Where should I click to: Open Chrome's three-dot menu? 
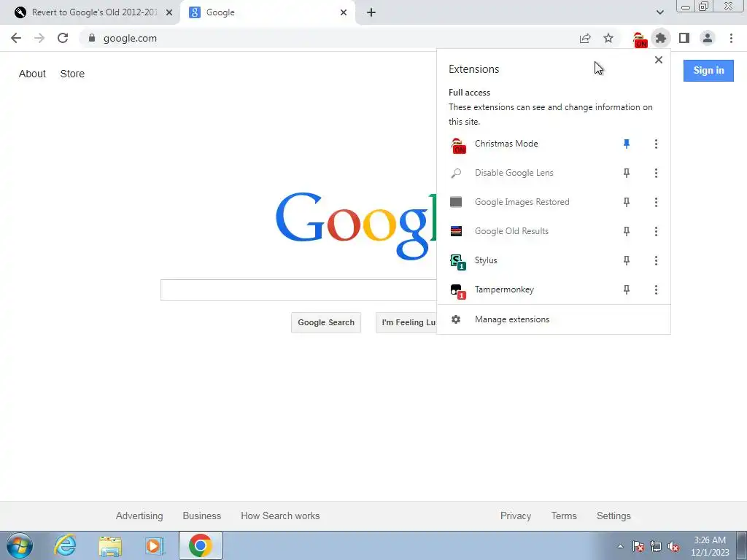[x=731, y=38]
